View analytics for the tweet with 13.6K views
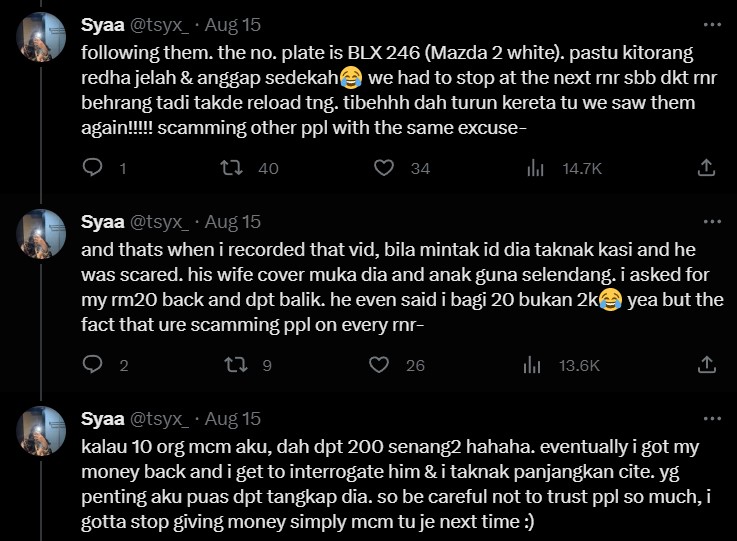737x541 pixels. pos(535,365)
